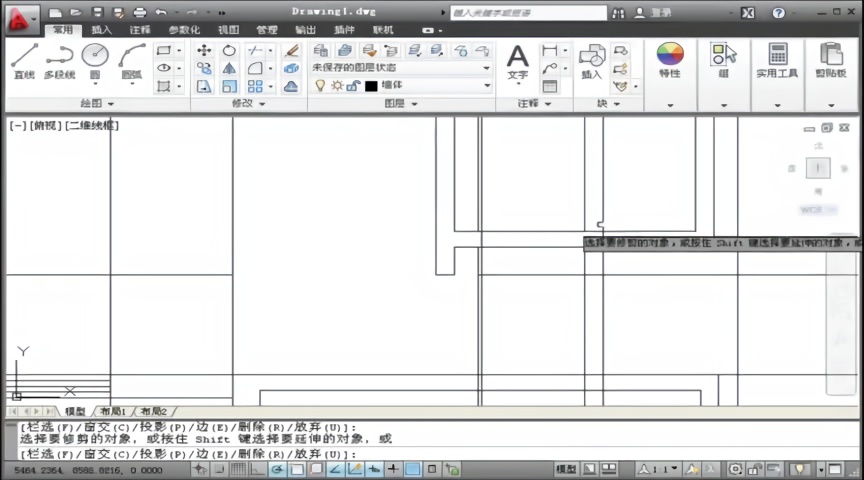Click the sign-in (登录) button

tap(653, 13)
